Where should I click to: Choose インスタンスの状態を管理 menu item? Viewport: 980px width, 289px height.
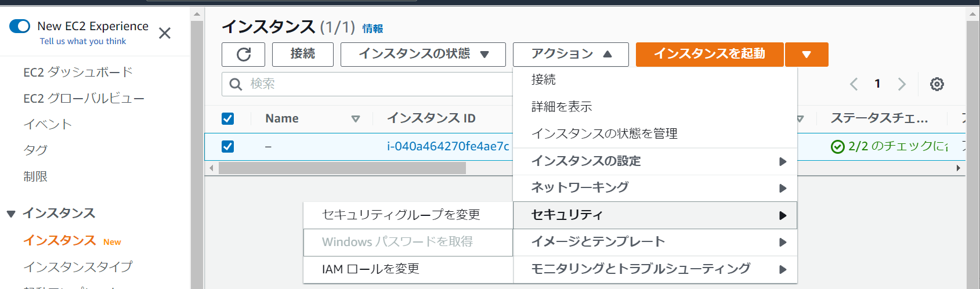(655, 133)
